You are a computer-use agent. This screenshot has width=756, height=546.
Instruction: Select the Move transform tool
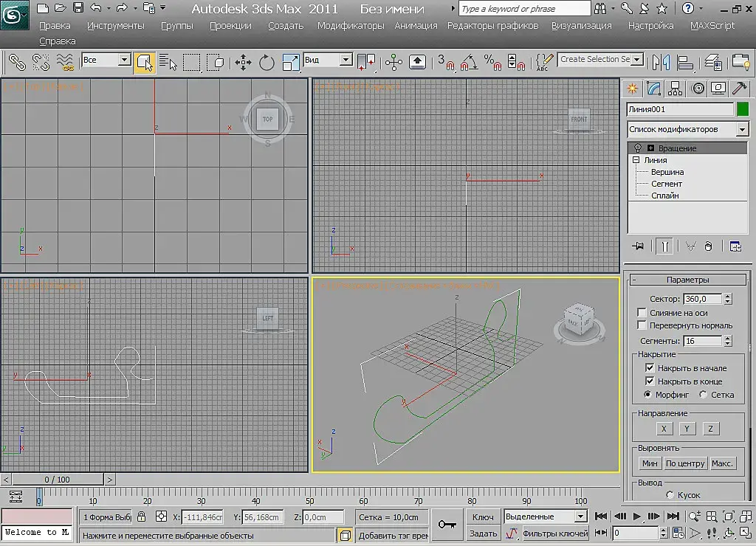[243, 63]
